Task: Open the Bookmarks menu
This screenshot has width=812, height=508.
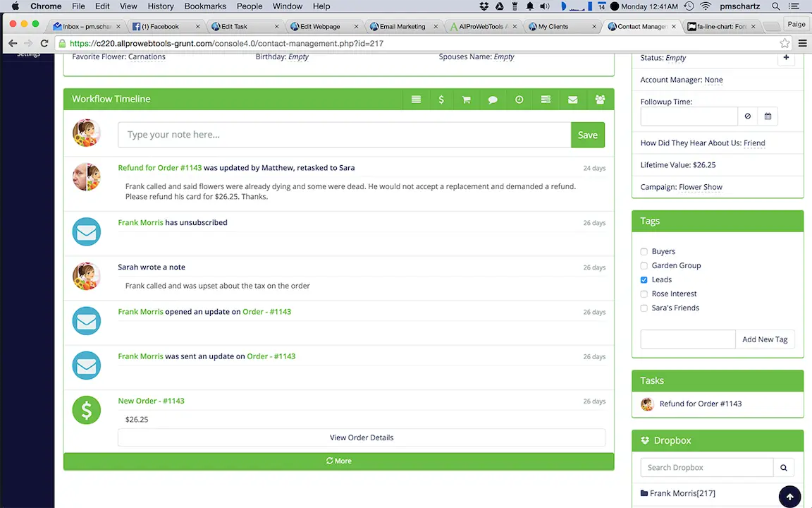Action: coord(204,6)
